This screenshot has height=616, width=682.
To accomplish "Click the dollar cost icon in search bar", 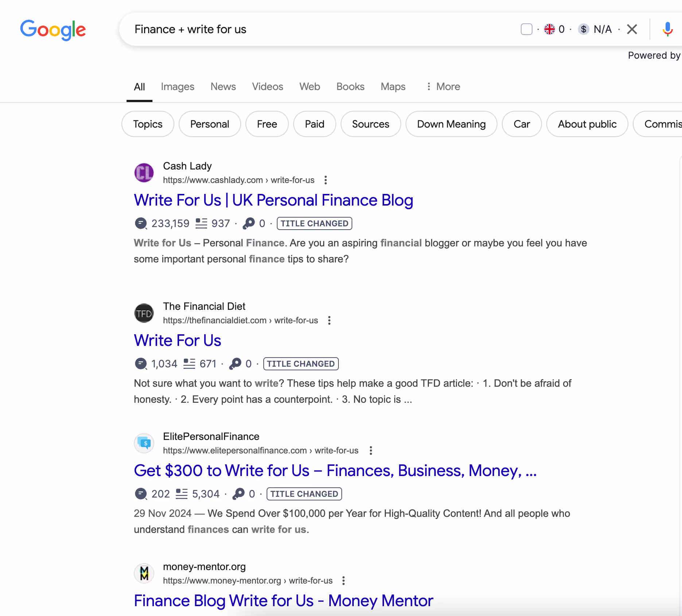I will click(x=584, y=29).
